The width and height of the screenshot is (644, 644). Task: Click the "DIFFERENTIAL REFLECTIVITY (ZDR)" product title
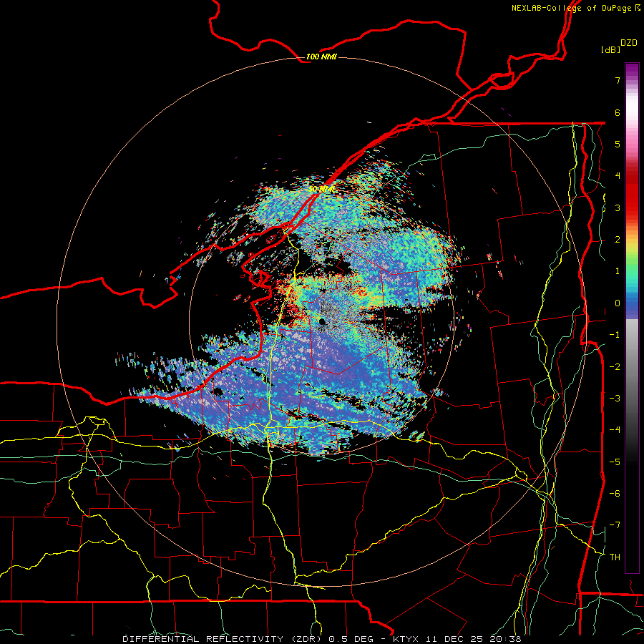click(224, 639)
